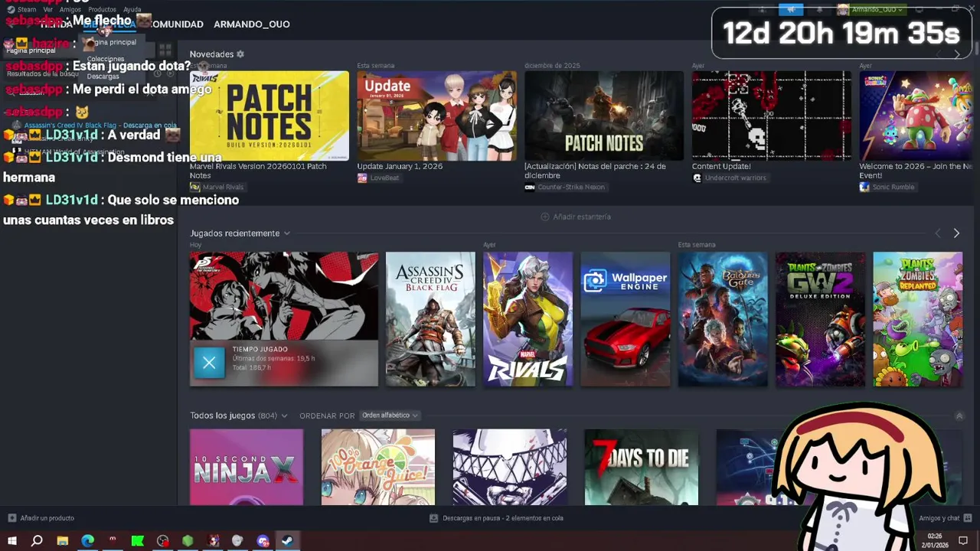Image resolution: width=980 pixels, height=551 pixels.
Task: Open the green Kick app taskbar icon
Action: (x=138, y=541)
